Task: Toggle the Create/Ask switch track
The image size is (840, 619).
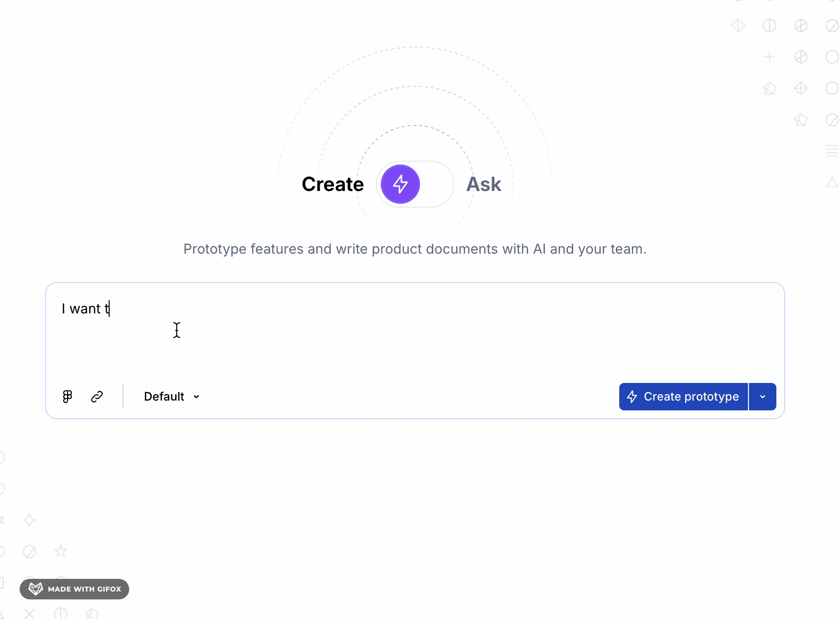Action: coord(436,185)
